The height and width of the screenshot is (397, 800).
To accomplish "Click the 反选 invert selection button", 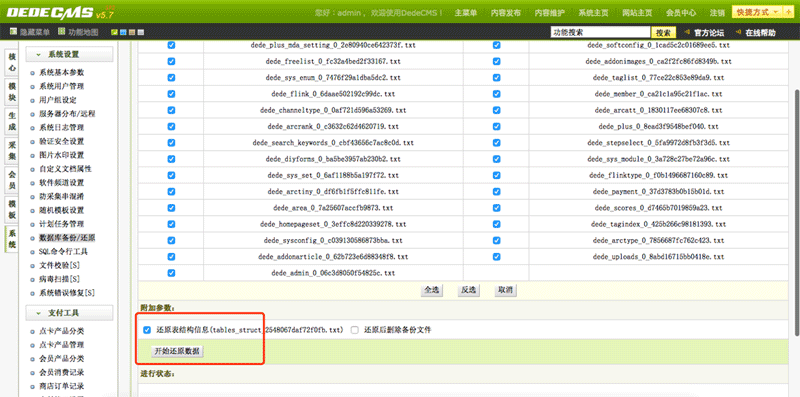I will click(468, 290).
